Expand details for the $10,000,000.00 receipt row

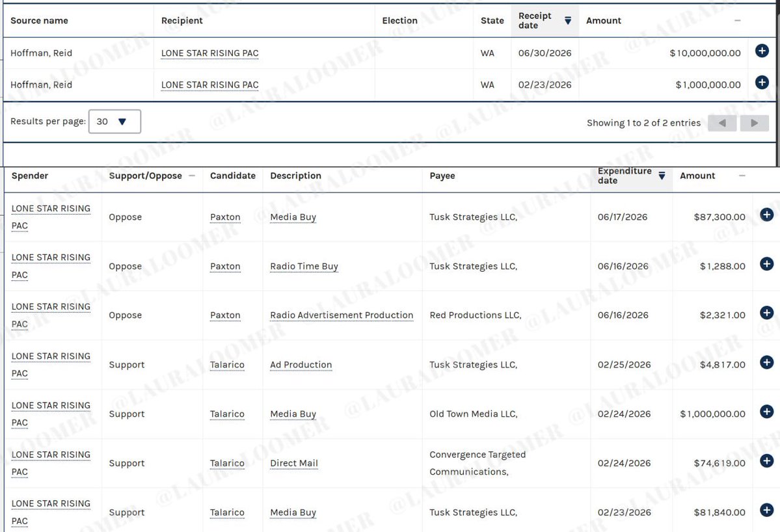point(762,51)
